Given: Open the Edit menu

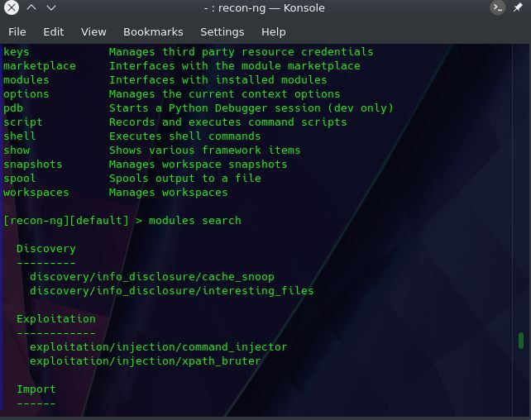Looking at the screenshot, I should tap(54, 31).
